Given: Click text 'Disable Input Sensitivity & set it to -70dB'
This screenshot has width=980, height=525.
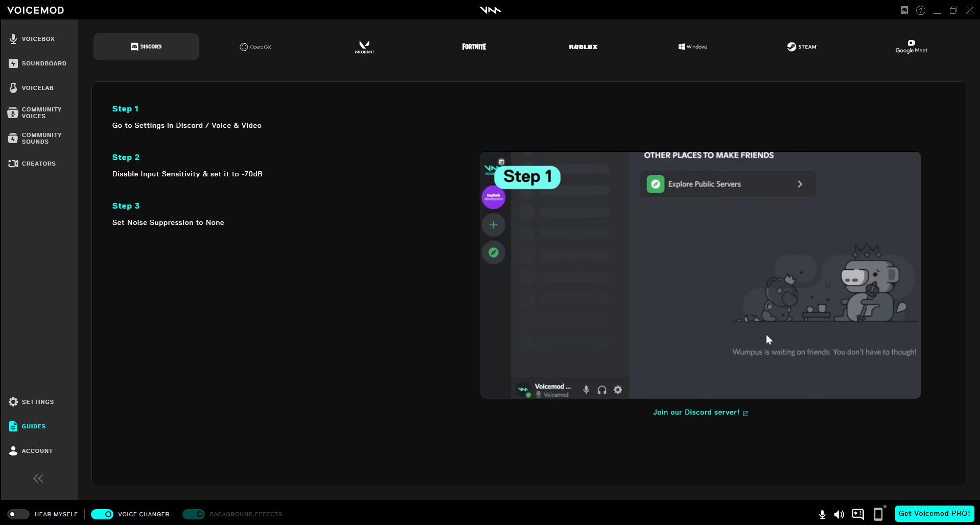Looking at the screenshot, I should (188, 174).
